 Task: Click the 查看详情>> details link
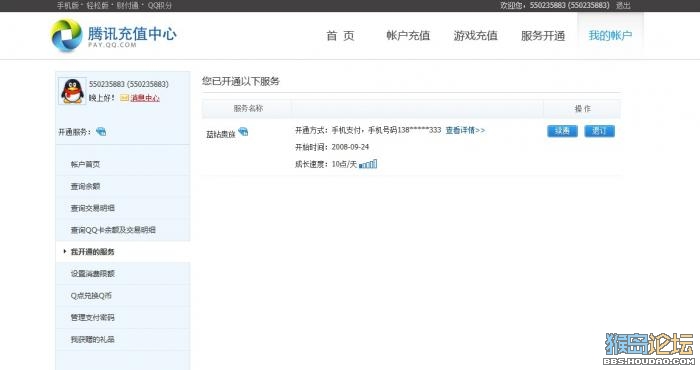[x=465, y=130]
